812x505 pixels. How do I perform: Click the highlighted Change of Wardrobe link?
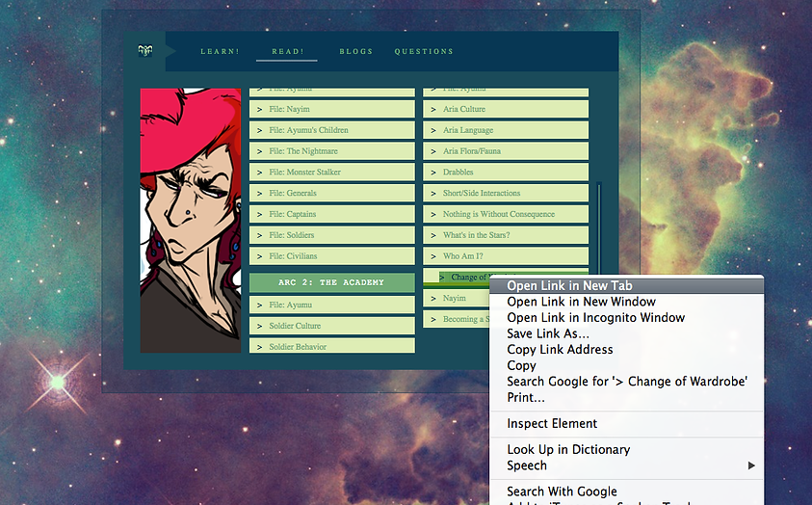pos(463,278)
